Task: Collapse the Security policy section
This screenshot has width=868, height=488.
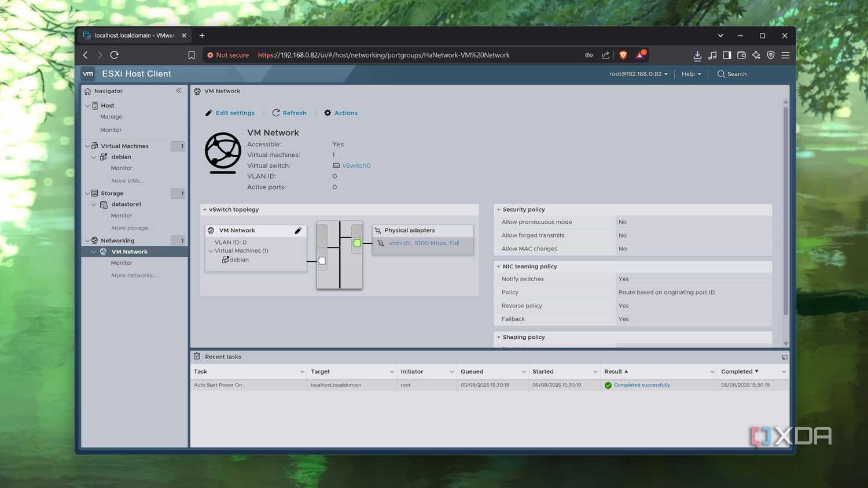Action: coord(498,210)
